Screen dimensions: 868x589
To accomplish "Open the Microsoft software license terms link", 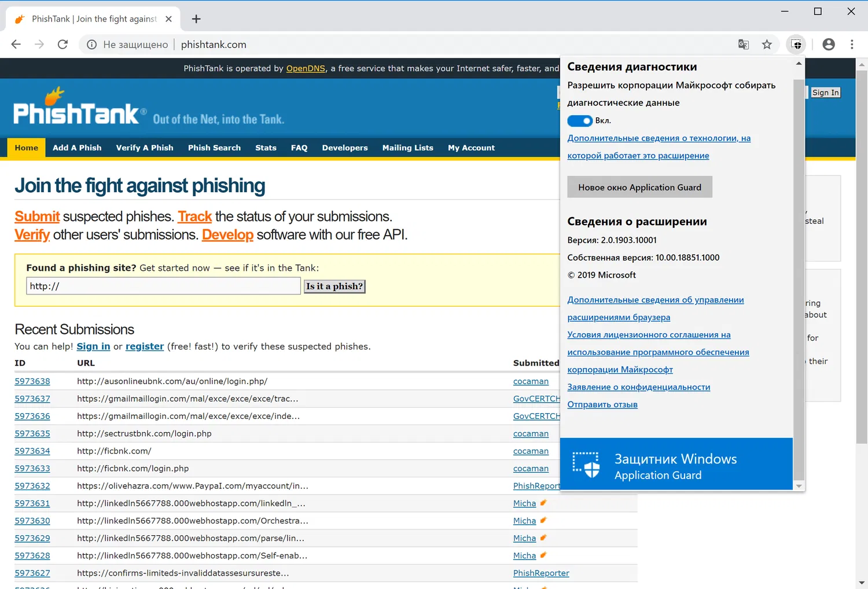I will click(658, 352).
